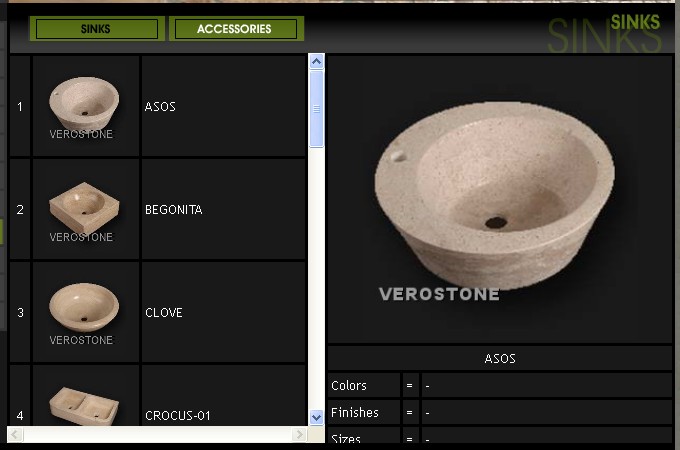Click row number 4 cell
680x450 pixels.
pyautogui.click(x=20, y=395)
